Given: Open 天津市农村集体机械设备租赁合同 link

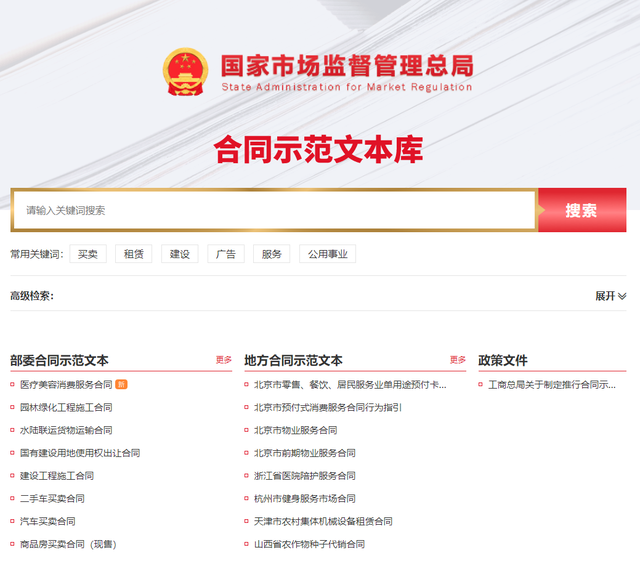Looking at the screenshot, I should 323,522.
